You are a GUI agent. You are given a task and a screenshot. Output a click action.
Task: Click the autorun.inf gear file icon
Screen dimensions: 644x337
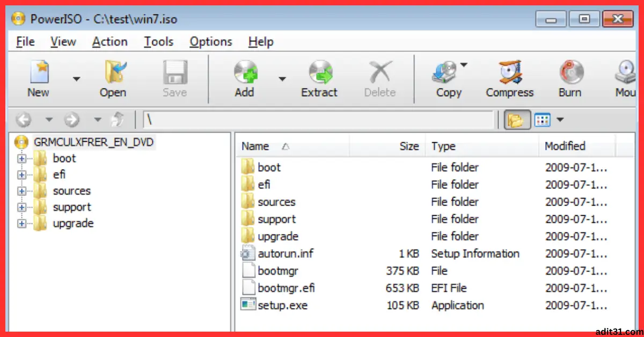(248, 253)
